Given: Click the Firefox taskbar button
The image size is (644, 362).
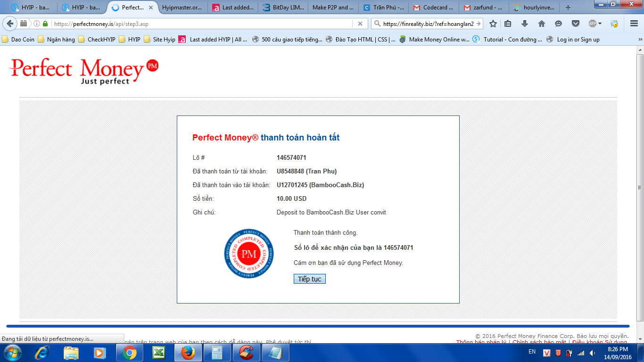Looking at the screenshot, I should 188,353.
